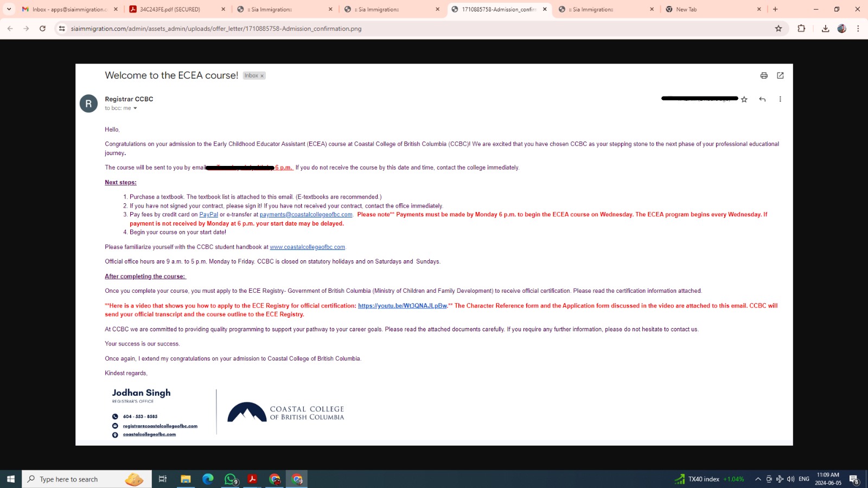Click the address bar URL
Viewport: 868px width, 488px height.
click(216, 29)
